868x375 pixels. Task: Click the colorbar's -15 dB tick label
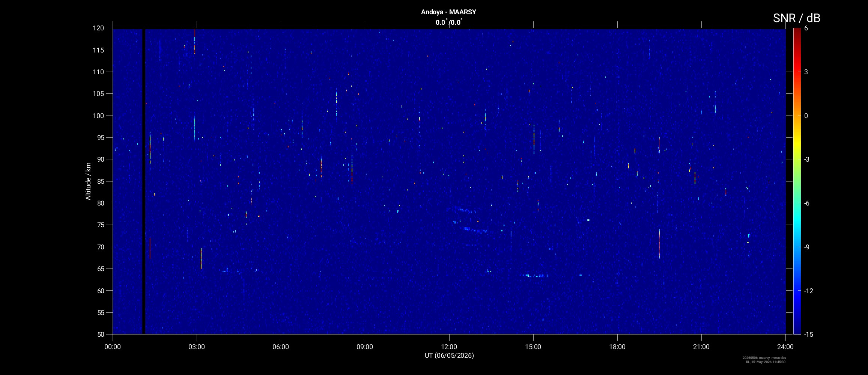tap(808, 334)
